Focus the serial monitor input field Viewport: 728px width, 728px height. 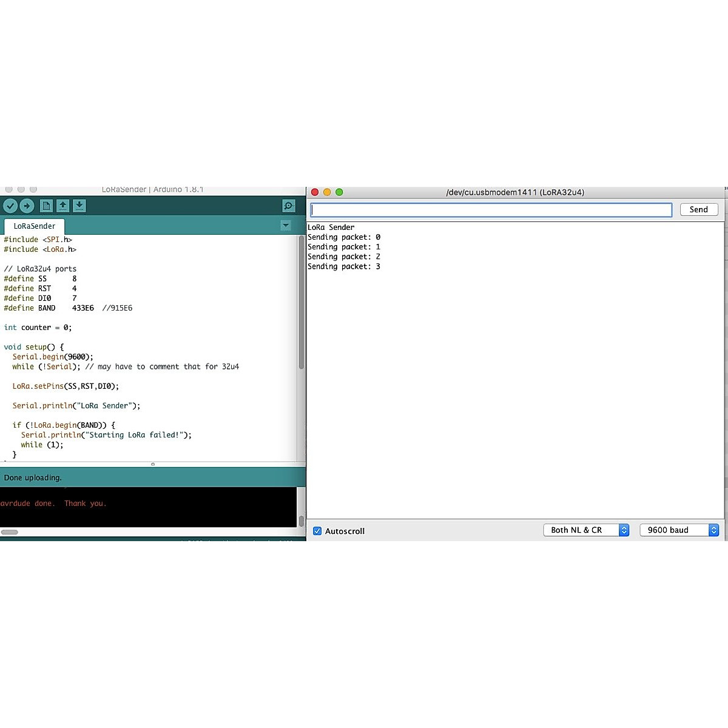pos(491,210)
